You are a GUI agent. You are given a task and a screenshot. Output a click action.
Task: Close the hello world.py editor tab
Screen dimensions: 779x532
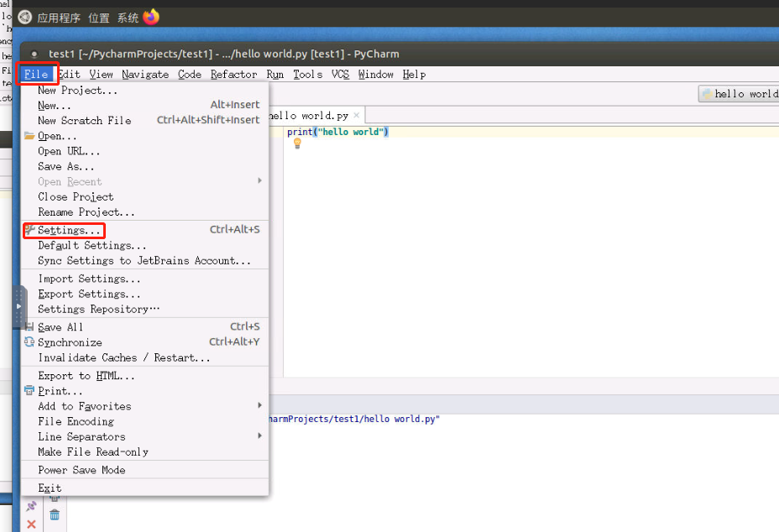pyautogui.click(x=356, y=115)
